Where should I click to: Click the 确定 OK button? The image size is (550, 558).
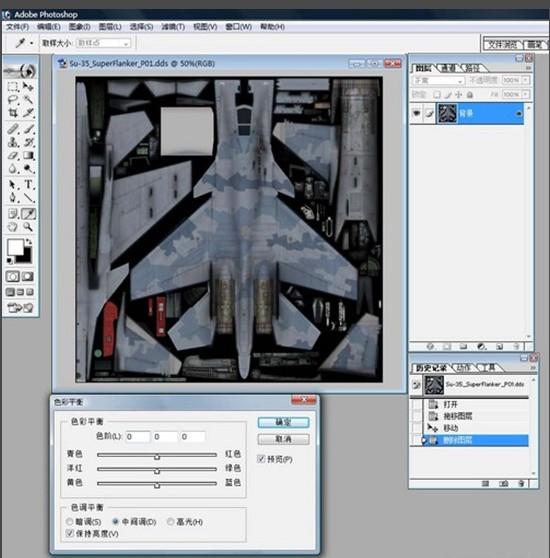pos(284,422)
